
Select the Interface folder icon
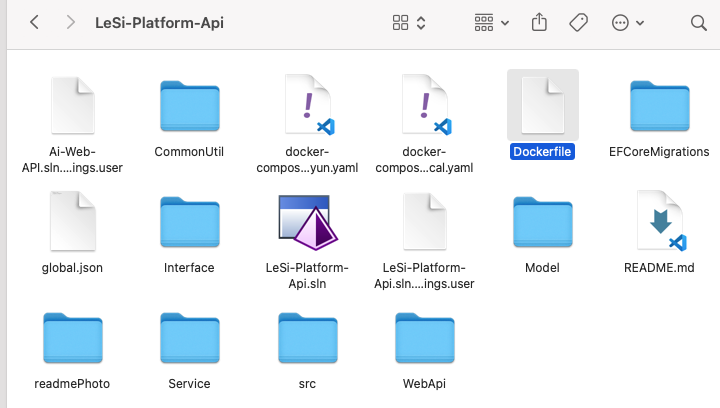coord(190,222)
